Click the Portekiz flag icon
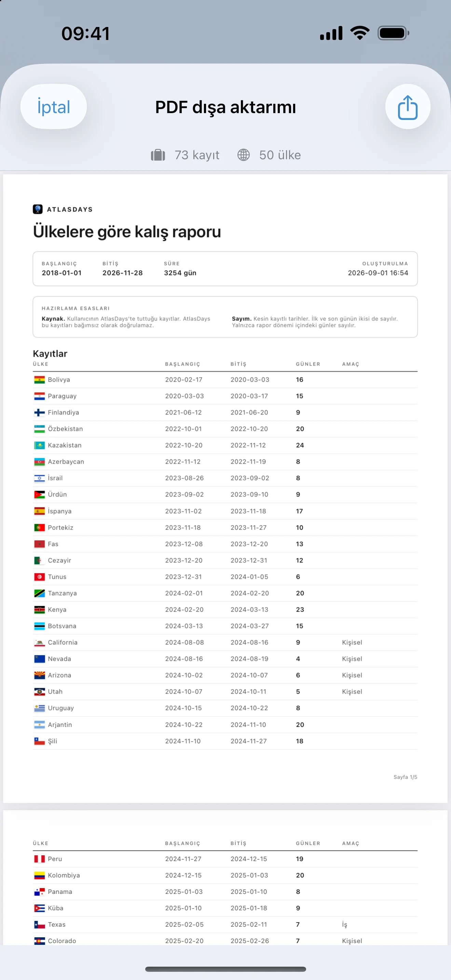This screenshot has width=451, height=980. (40, 527)
